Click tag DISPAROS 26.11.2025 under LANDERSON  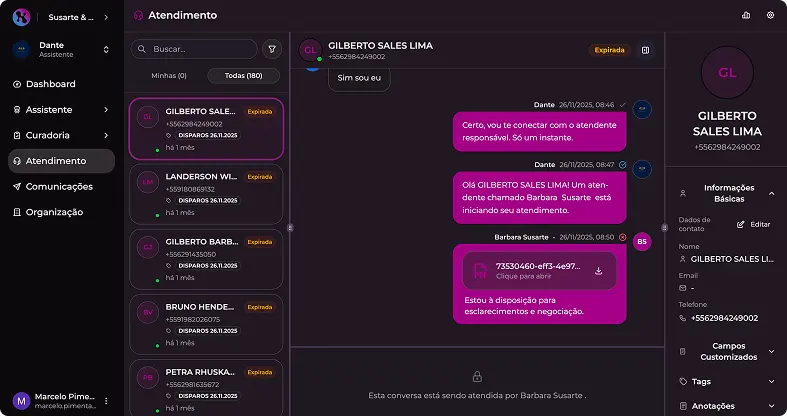pos(208,201)
